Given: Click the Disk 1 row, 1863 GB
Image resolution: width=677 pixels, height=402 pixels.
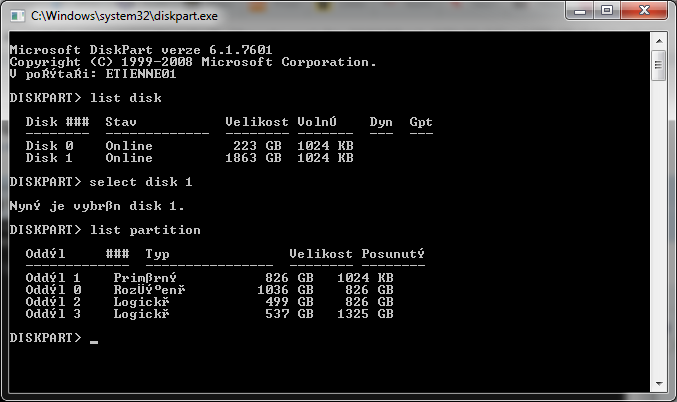Looking at the screenshot, I should (189, 158).
